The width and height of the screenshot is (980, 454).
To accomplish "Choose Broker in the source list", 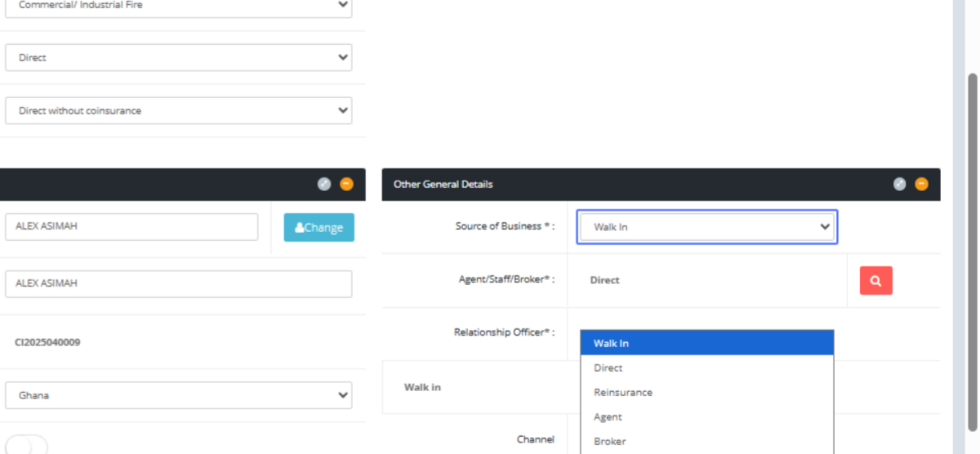I will tap(610, 442).
